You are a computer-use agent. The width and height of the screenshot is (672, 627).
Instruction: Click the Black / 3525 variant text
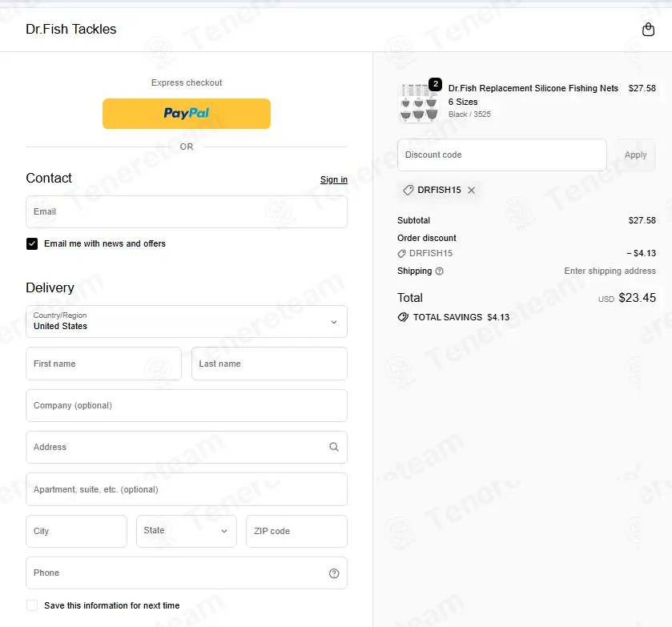(x=469, y=115)
